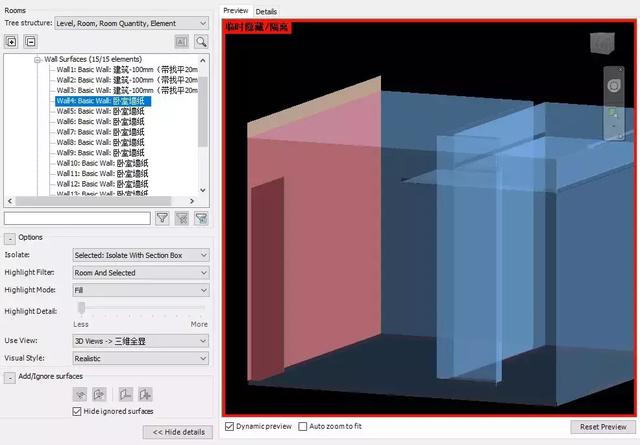This screenshot has width=640, height=445.
Task: Click the steering wheel navigation icon
Action: (x=613, y=86)
